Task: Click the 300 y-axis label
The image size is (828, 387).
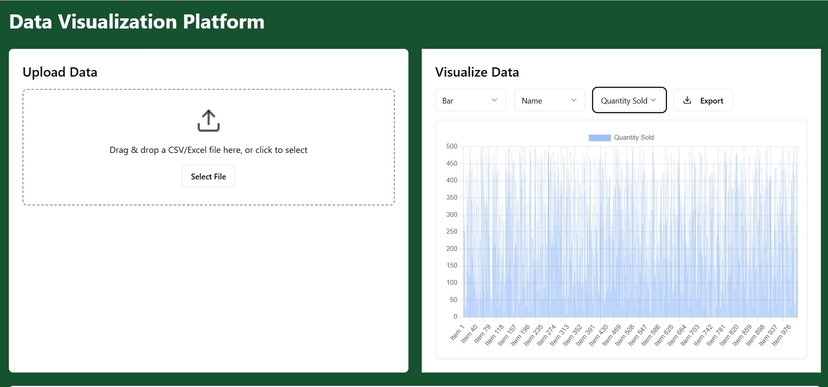Action: click(451, 215)
